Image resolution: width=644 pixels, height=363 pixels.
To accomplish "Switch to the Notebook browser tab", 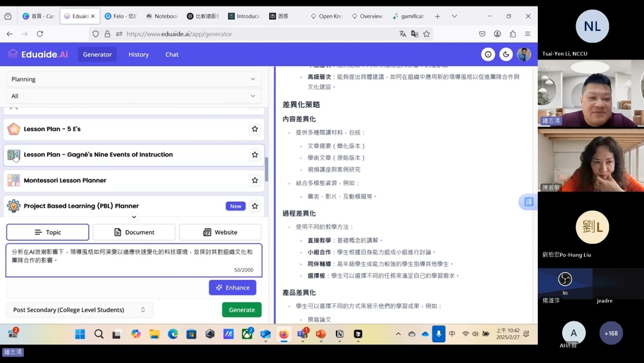I will 162,16.
